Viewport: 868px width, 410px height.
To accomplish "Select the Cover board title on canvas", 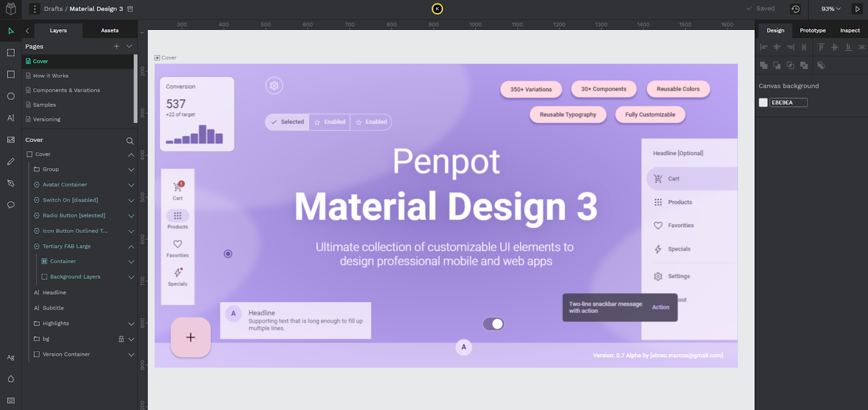I will 169,57.
